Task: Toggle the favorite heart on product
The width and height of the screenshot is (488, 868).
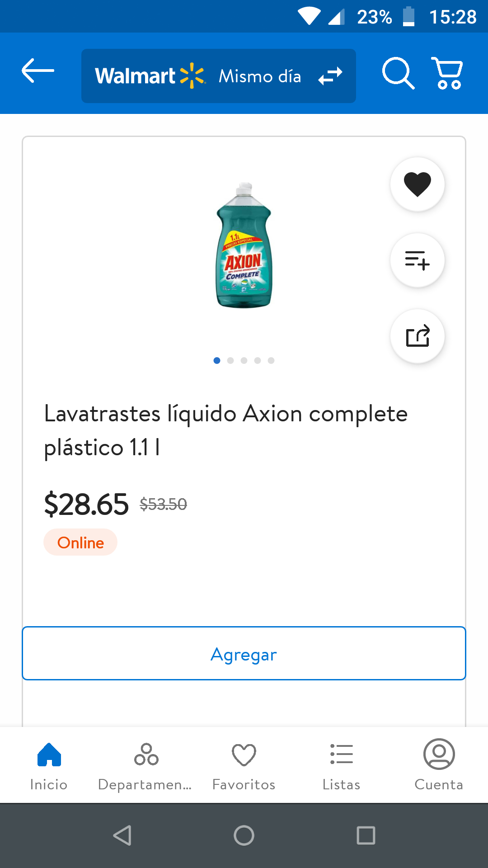Action: [418, 184]
